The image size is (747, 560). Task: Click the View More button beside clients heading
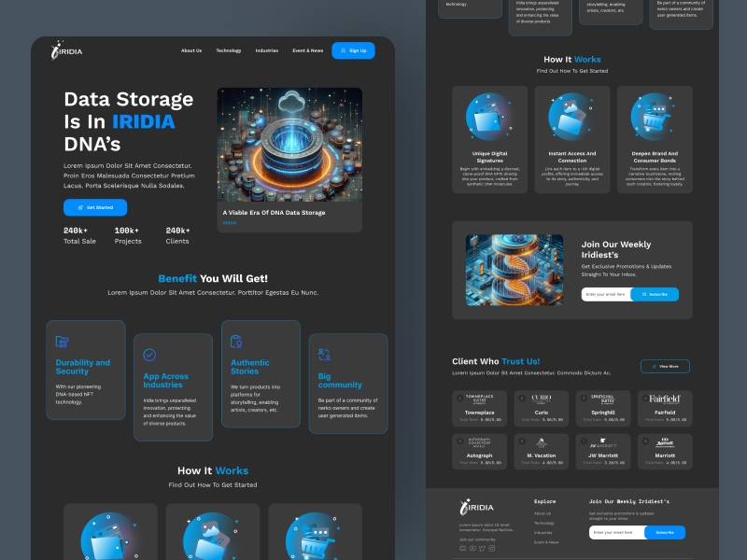click(x=665, y=366)
